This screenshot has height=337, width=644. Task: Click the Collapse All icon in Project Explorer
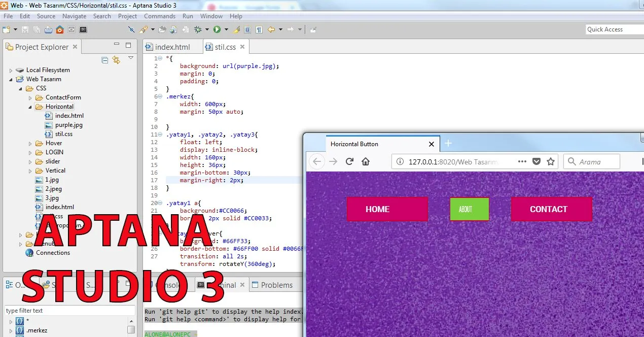(105, 60)
